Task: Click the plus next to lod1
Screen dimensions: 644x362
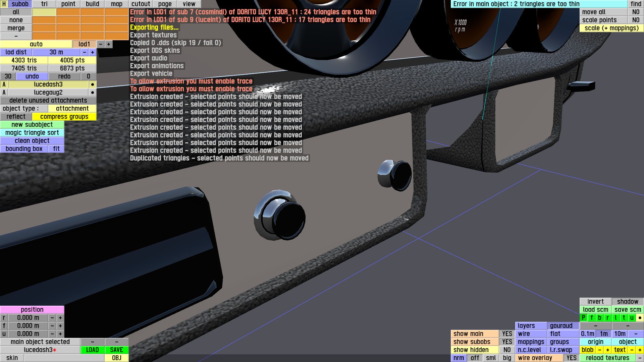Action: pos(109,44)
